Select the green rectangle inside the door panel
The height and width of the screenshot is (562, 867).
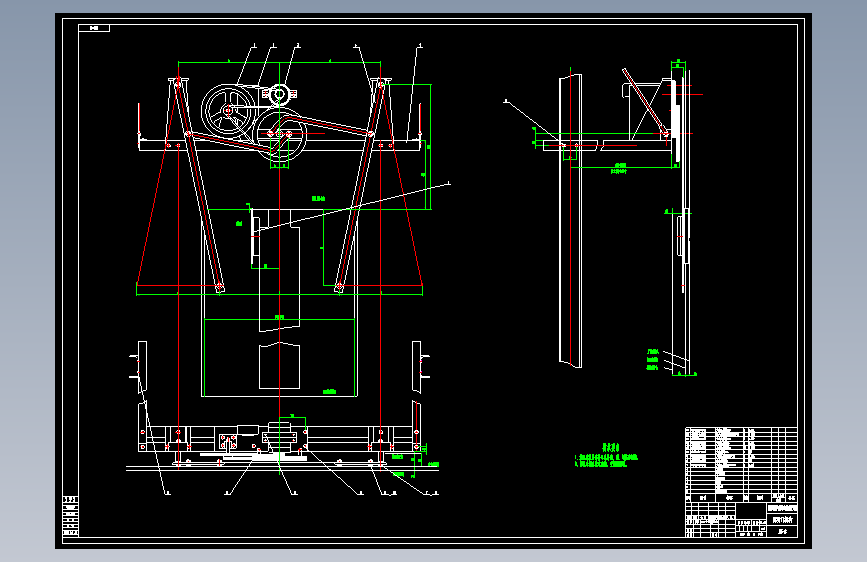click(279, 358)
